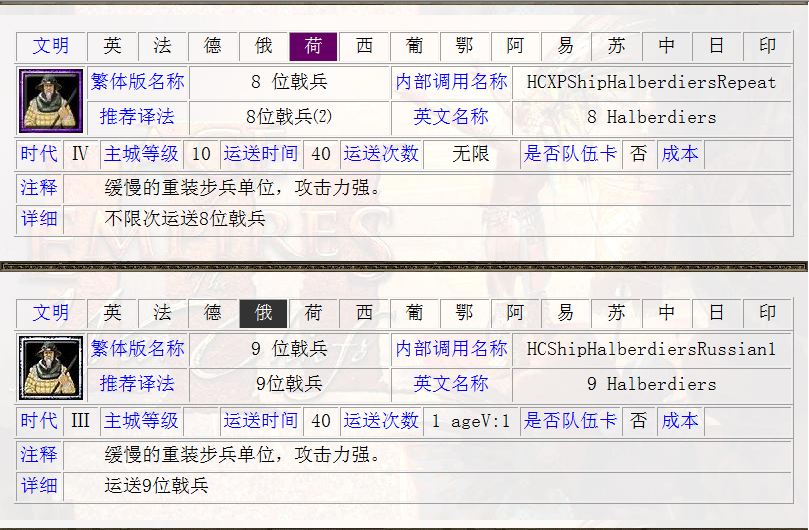Select 阿 civilization in the second card
This screenshot has height=530, width=809.
point(515,313)
